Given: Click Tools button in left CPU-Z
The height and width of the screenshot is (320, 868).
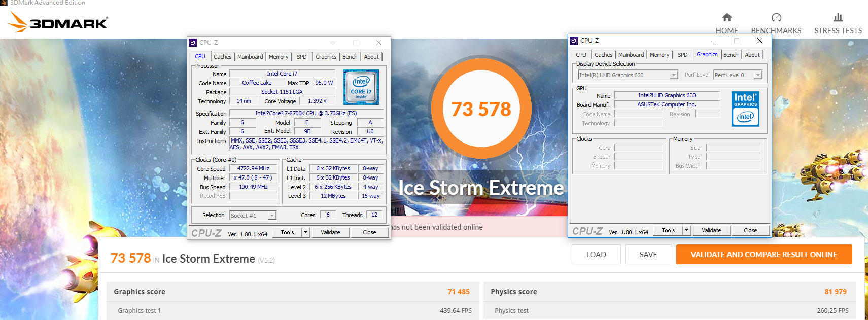Looking at the screenshot, I should pos(287,232).
